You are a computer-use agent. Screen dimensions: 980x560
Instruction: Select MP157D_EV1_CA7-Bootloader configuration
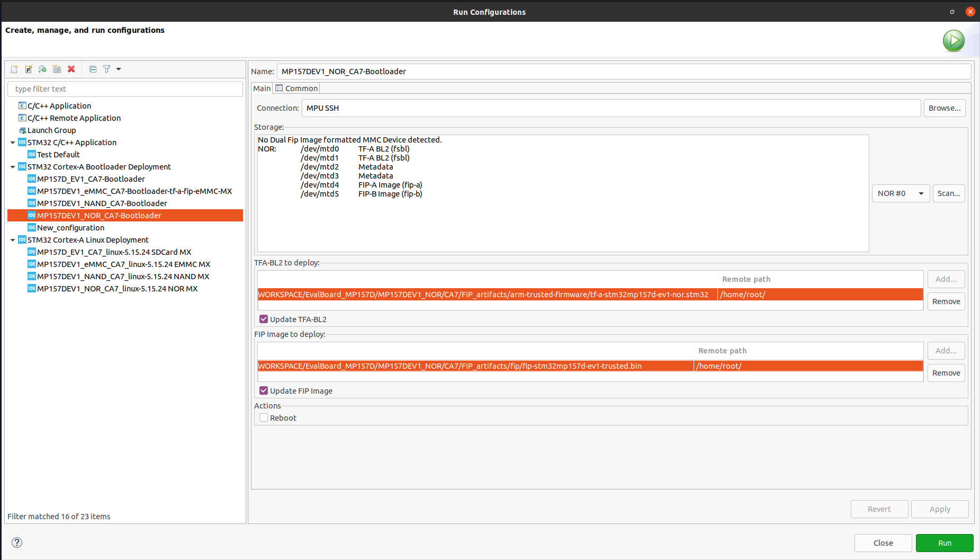pyautogui.click(x=91, y=179)
